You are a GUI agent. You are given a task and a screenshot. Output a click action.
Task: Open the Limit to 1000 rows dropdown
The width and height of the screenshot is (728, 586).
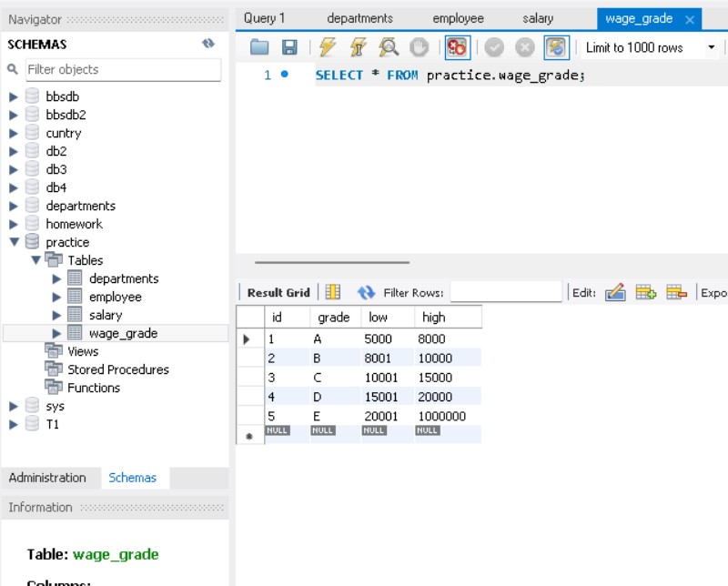coord(711,47)
